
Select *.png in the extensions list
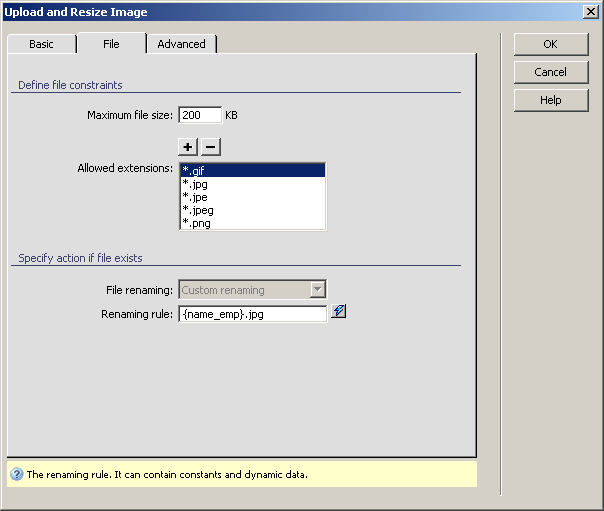pyautogui.click(x=252, y=223)
